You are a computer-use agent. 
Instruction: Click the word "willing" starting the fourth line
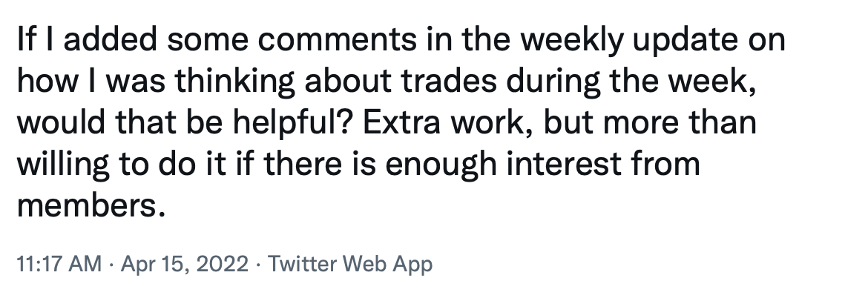point(63,165)
